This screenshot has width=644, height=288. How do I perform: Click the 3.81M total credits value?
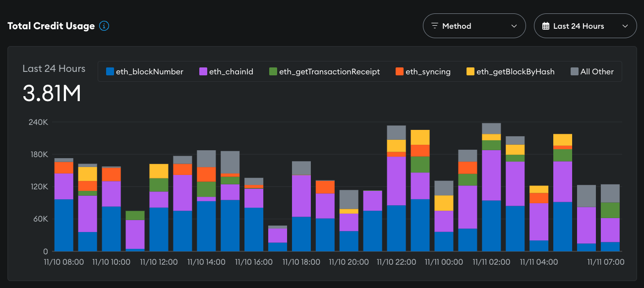coord(52,94)
